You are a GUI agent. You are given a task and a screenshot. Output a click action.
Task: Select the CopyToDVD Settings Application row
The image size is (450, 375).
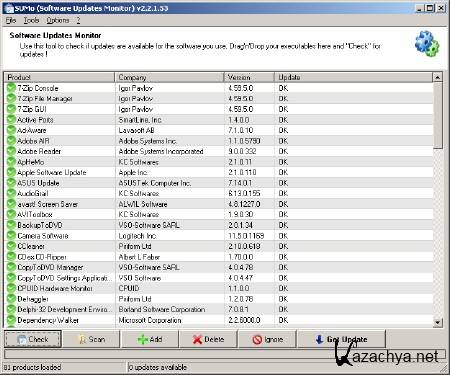pos(219,278)
